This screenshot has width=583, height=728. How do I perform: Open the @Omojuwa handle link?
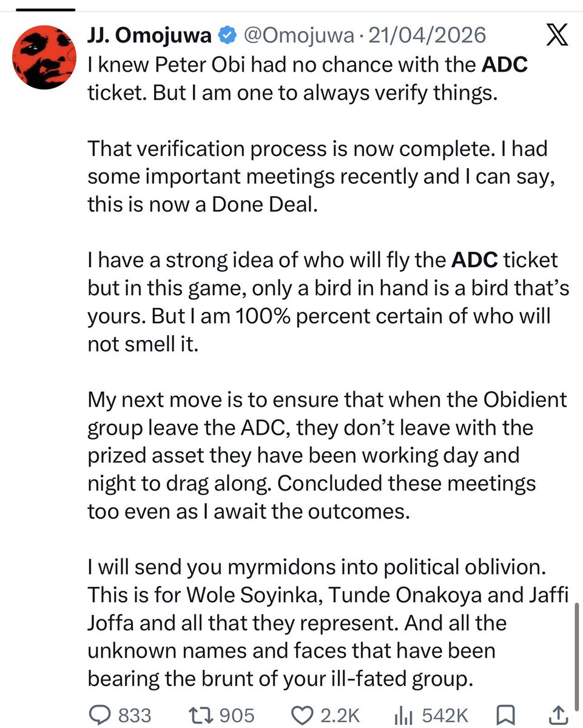point(299,36)
